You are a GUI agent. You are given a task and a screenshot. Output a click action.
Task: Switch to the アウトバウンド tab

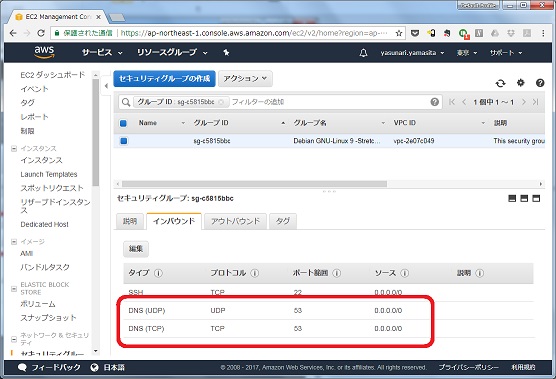pos(235,221)
